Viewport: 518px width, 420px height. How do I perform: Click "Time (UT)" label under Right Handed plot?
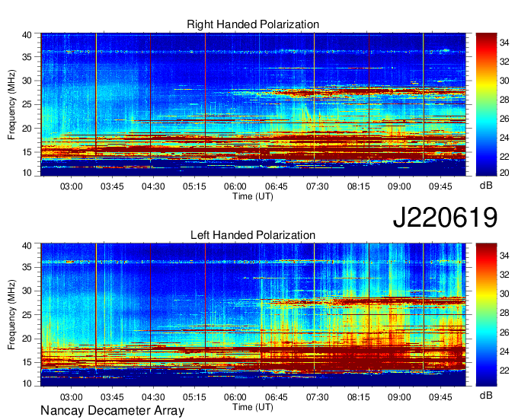pos(253,196)
